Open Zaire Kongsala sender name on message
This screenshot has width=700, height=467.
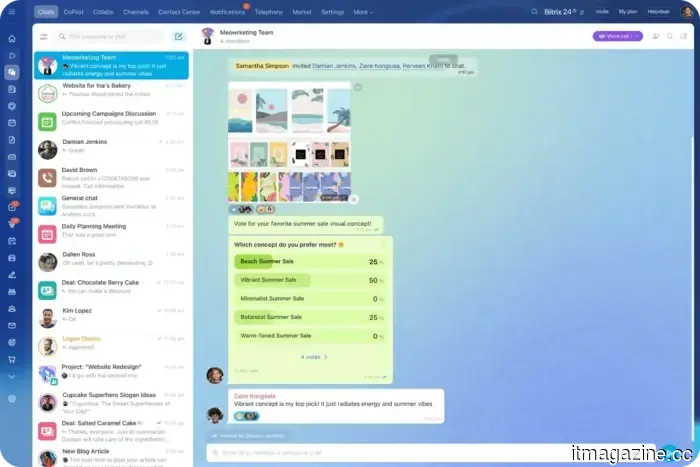254,396
